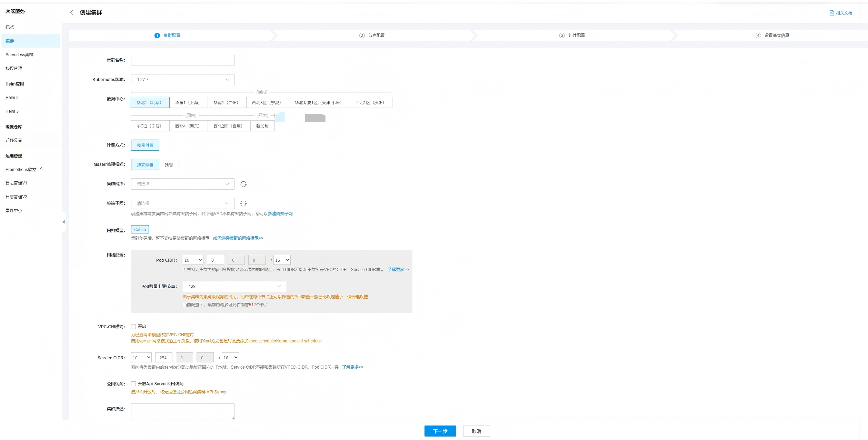The width and height of the screenshot is (868, 440).
Task: Go to 日志管理V2 in sidebar
Action: (16, 197)
